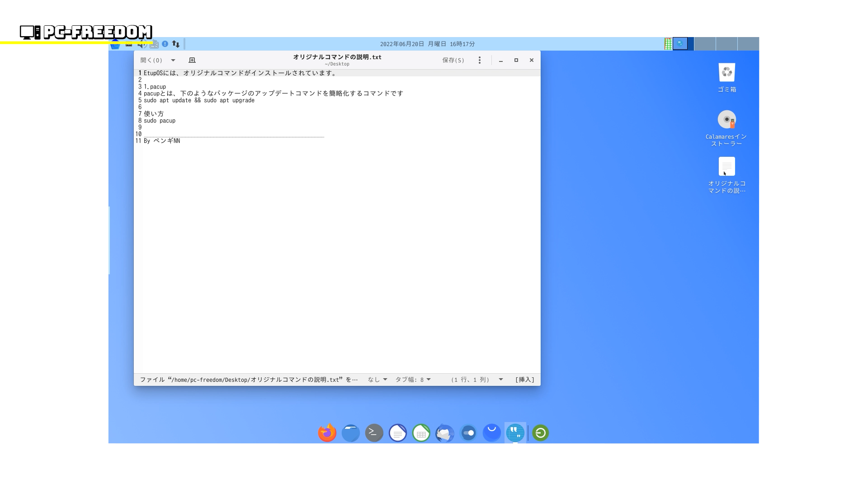
Task: Open LibreOffice Writer from the dock
Action: tap(398, 433)
